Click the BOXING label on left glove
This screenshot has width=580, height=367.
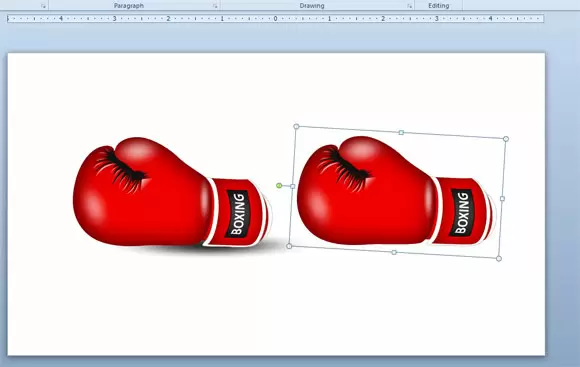tap(239, 214)
